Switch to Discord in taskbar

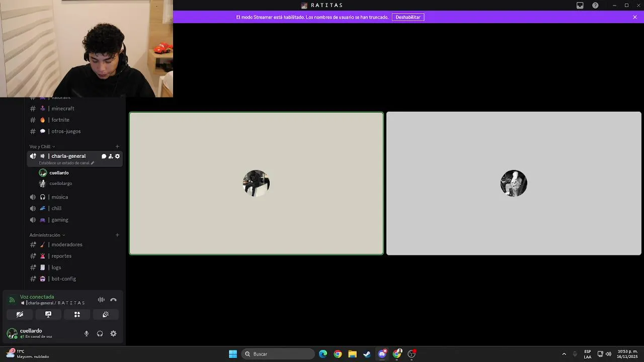click(382, 354)
